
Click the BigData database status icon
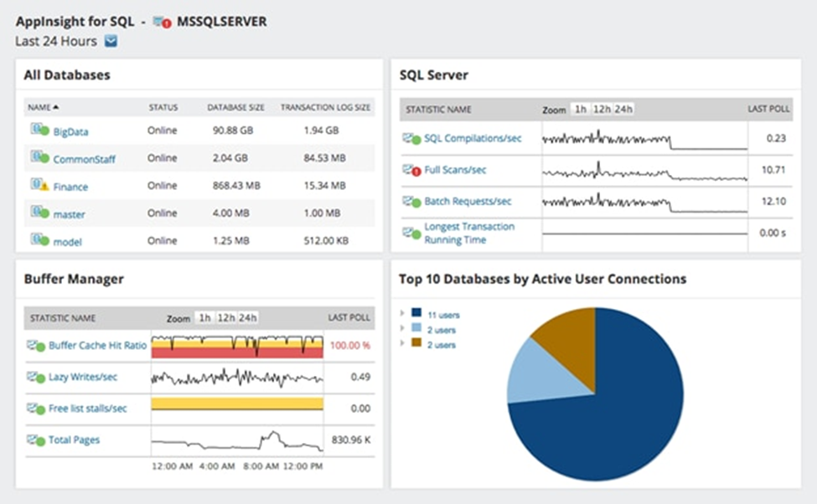[39, 130]
